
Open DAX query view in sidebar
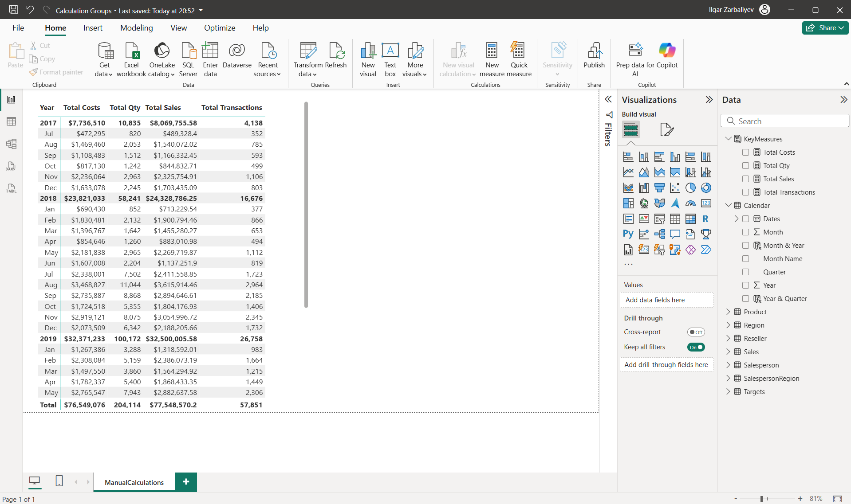coord(11,166)
